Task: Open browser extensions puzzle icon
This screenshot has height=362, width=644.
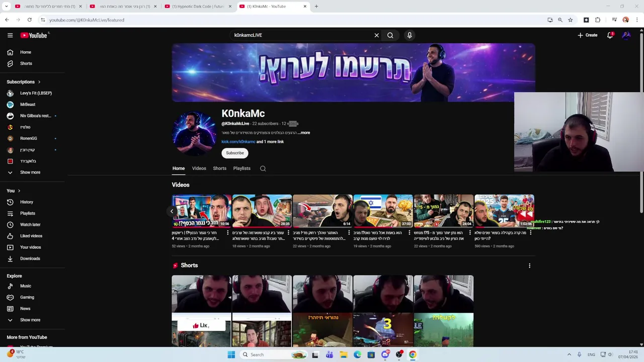Action: pyautogui.click(x=598, y=20)
